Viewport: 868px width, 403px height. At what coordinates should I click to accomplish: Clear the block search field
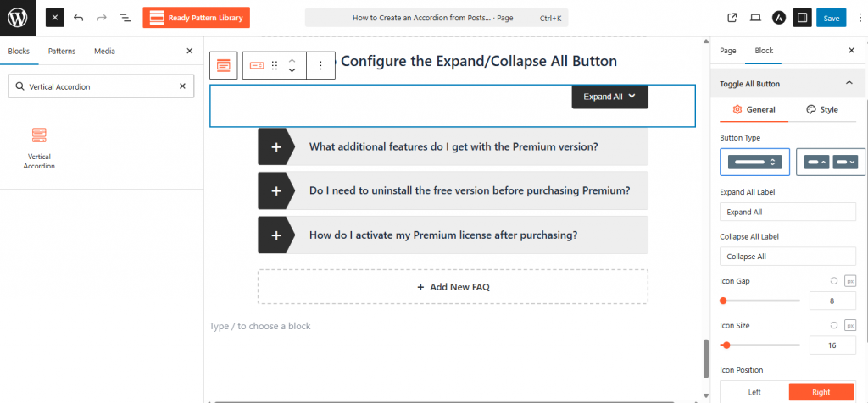[182, 86]
